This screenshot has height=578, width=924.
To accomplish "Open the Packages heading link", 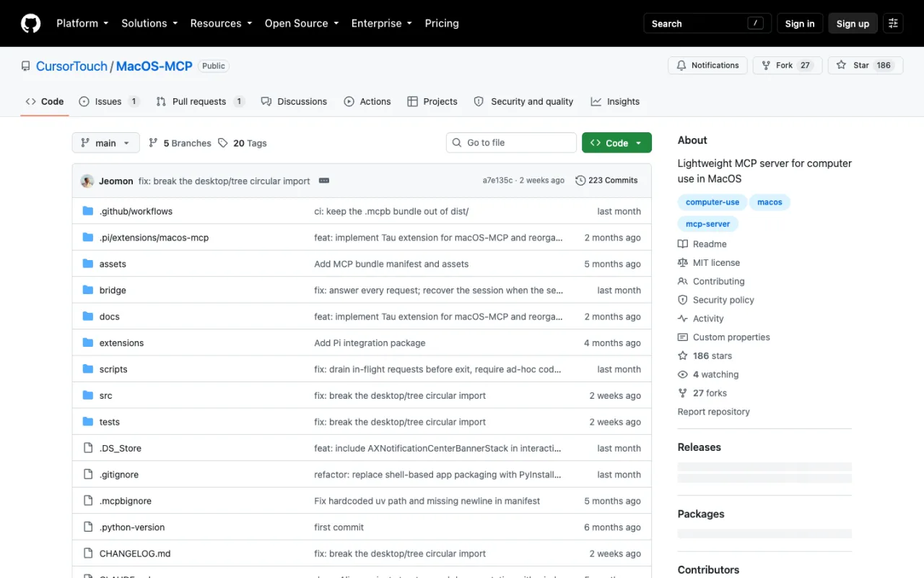I will (701, 514).
